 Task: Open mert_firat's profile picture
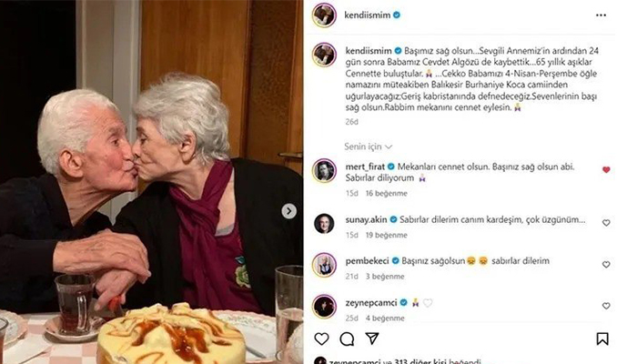324,170
